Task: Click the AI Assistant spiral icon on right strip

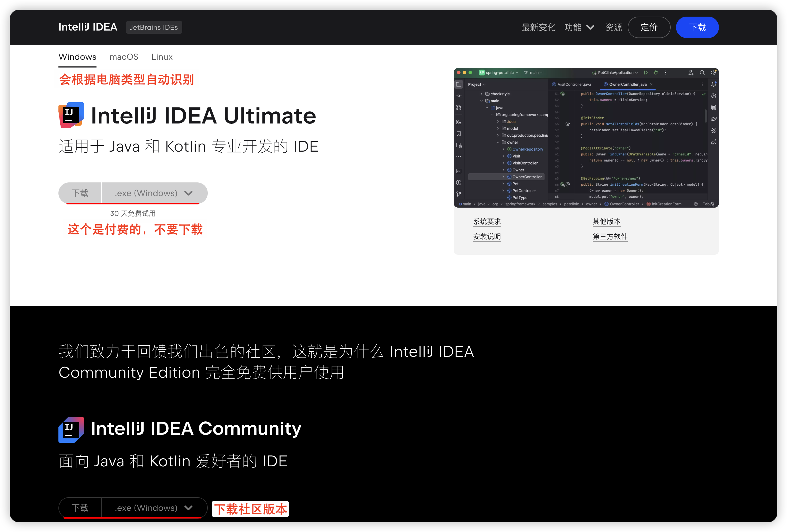Action: (714, 96)
